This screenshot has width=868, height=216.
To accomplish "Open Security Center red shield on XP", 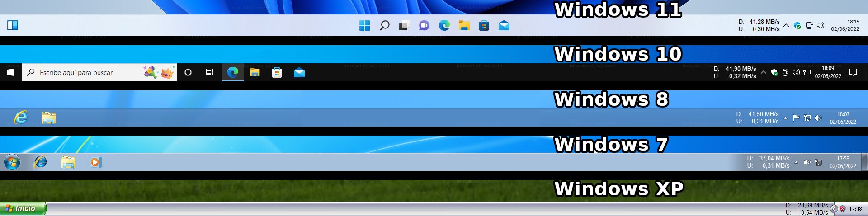I will tap(842, 209).
